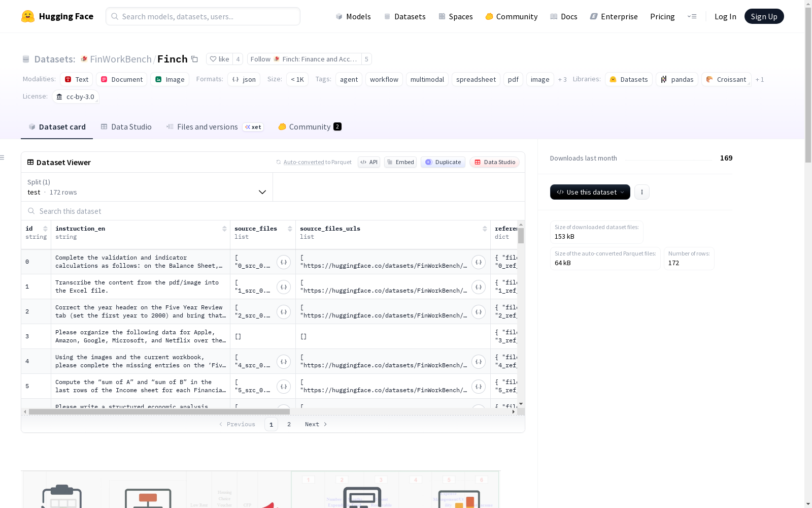Open the three-dot options beside Use this dataset
The width and height of the screenshot is (812, 508).
642,192
